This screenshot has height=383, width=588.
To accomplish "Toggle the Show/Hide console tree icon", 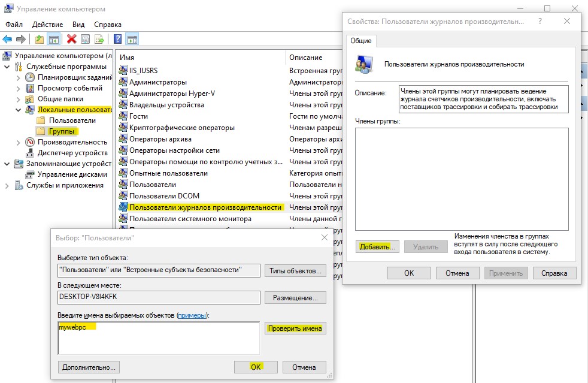I will pos(54,39).
